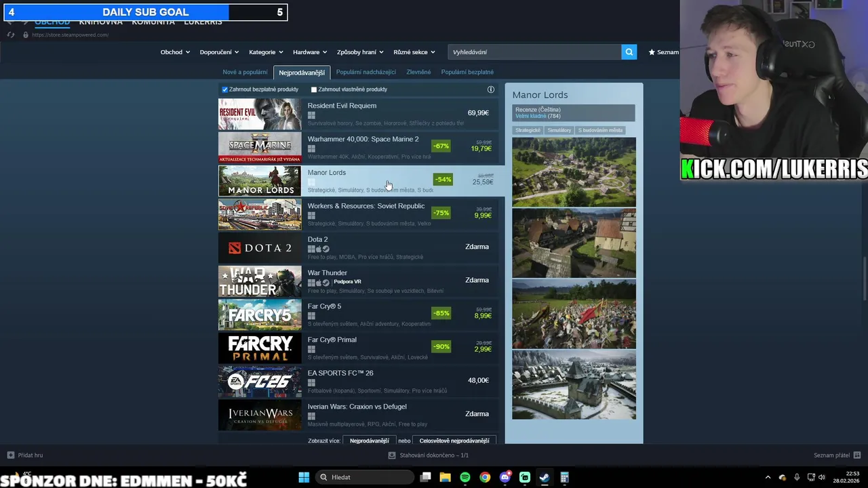Viewport: 868px width, 488px height.
Task: Expand Způsoby hraní dropdown
Action: tap(360, 52)
